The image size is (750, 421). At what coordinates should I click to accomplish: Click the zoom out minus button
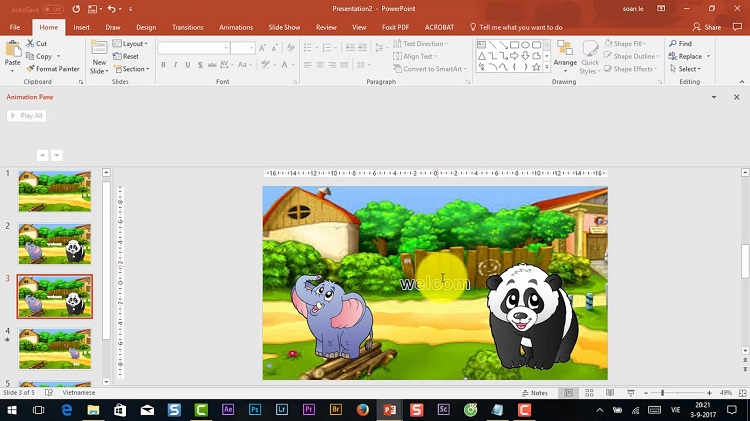pos(646,393)
